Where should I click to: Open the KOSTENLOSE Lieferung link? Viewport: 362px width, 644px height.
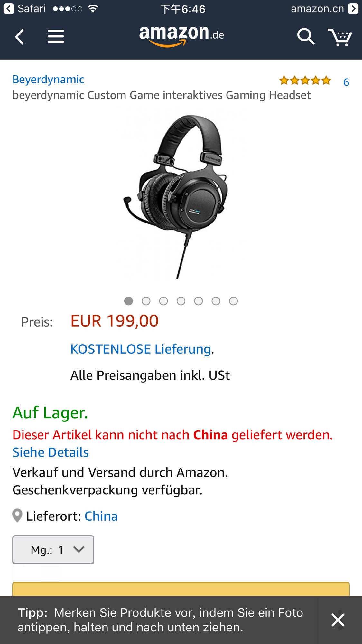pos(141,349)
